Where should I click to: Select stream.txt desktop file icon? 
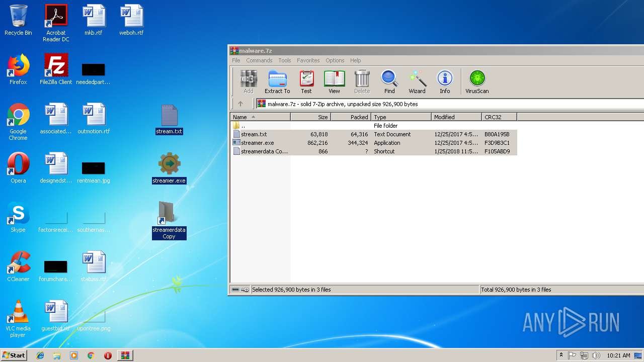[x=169, y=120]
